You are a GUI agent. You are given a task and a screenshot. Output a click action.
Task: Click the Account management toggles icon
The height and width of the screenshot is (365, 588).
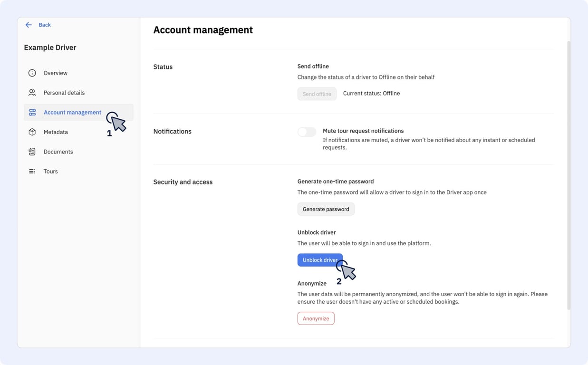[x=32, y=112]
